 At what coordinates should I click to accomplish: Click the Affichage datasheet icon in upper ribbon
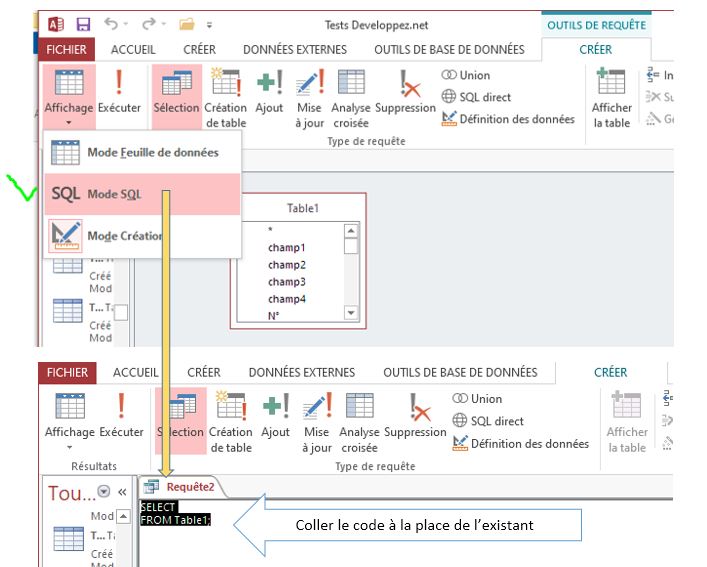(69, 82)
